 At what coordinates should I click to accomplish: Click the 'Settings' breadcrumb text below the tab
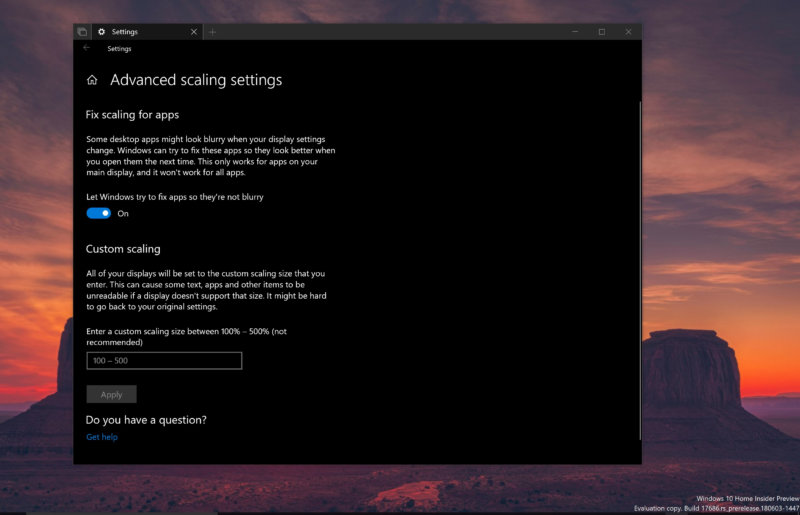[119, 48]
